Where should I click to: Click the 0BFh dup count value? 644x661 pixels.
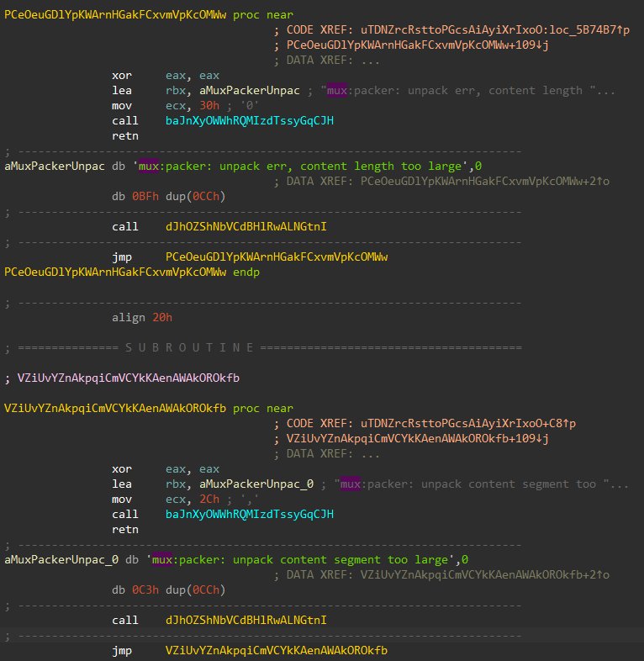tap(145, 197)
